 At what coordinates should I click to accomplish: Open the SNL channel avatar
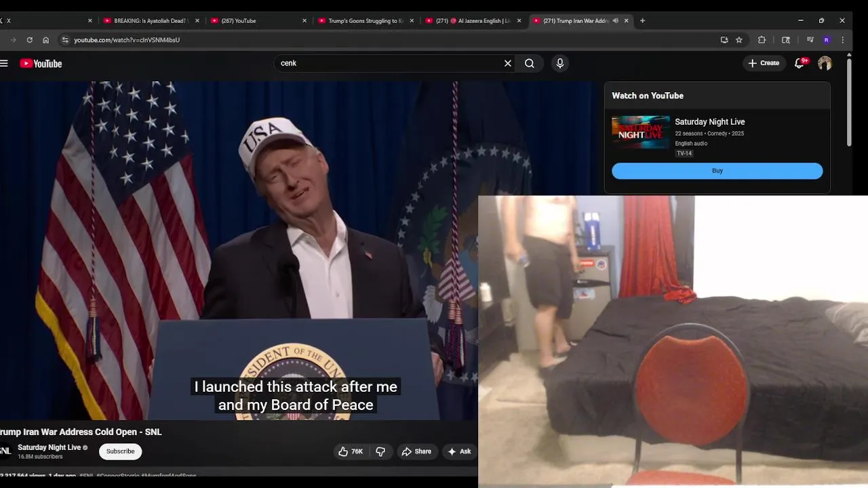(5, 451)
